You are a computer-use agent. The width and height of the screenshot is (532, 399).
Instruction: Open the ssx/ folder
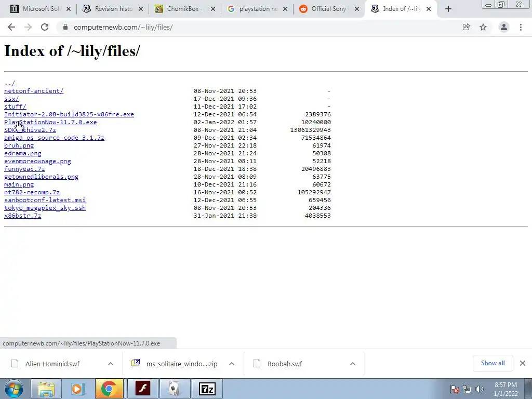tap(11, 99)
